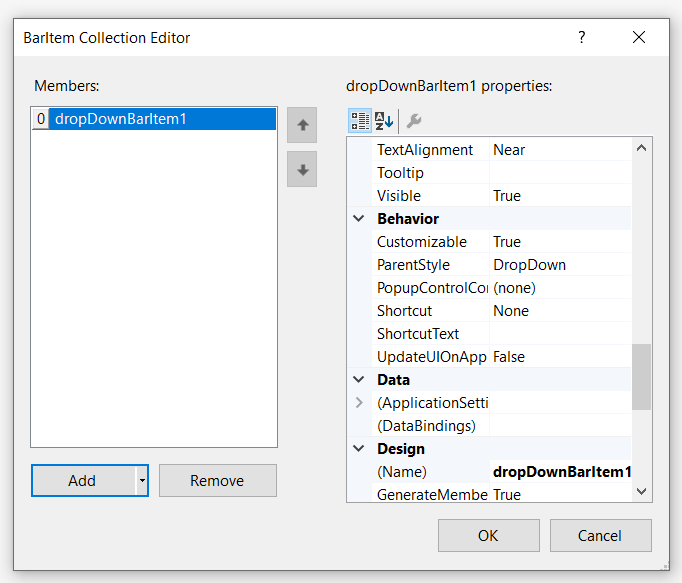Sort properties alphabetically
The width and height of the screenshot is (682, 583).
click(384, 121)
